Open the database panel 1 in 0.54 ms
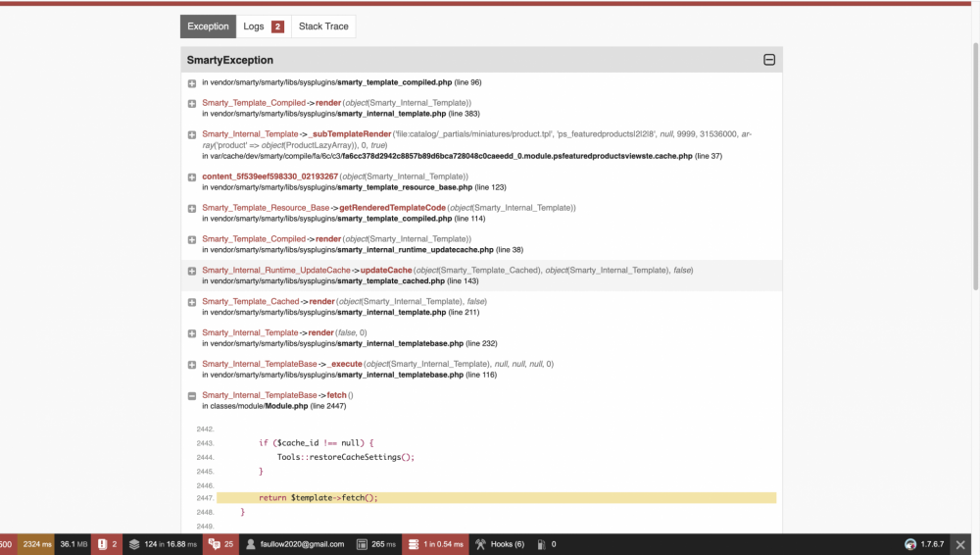Image resolution: width=980 pixels, height=555 pixels. pyautogui.click(x=436, y=544)
